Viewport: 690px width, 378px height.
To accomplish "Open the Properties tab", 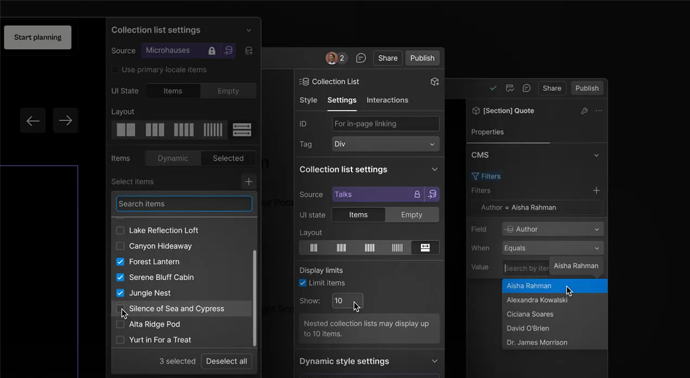I will coord(487,132).
